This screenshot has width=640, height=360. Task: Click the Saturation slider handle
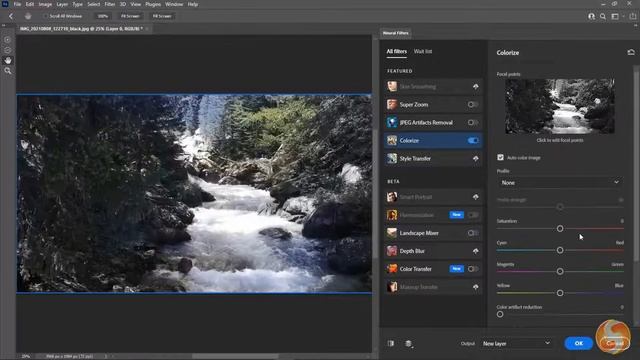pyautogui.click(x=560, y=229)
